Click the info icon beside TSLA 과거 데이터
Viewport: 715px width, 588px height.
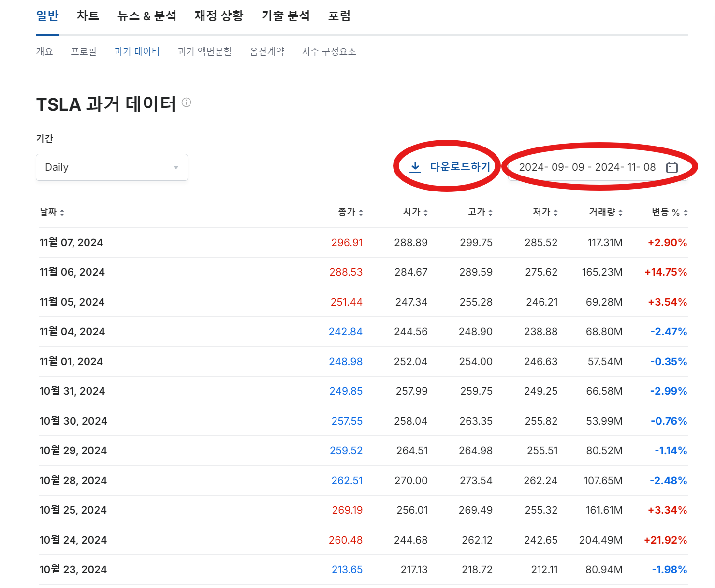pos(186,103)
